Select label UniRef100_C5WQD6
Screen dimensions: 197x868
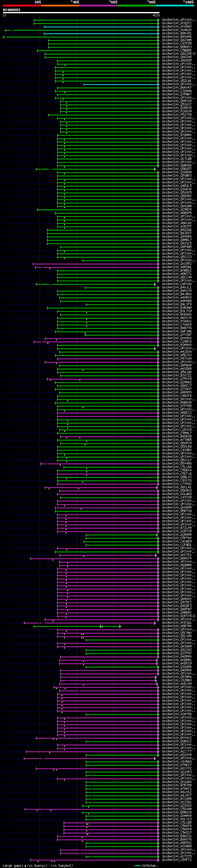pos(177,50)
